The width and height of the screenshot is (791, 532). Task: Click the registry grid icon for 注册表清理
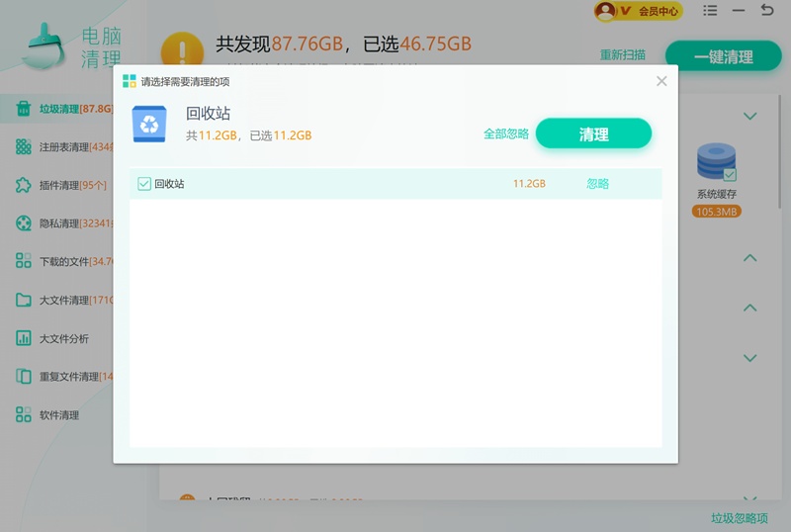click(23, 147)
